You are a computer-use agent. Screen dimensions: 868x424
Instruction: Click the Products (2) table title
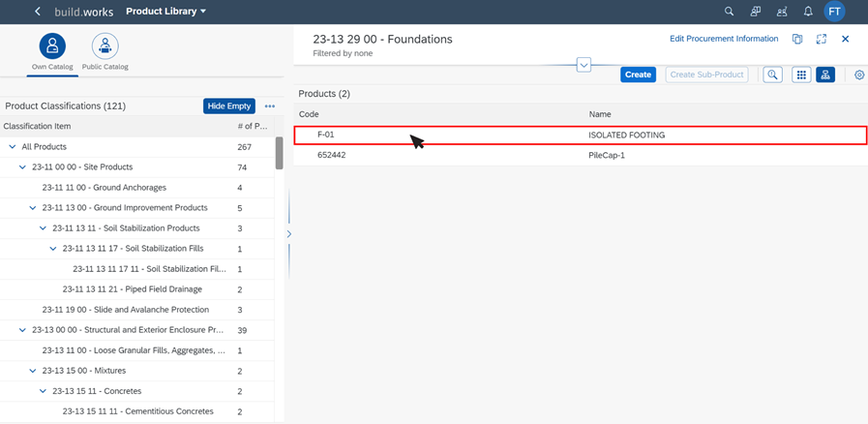324,94
